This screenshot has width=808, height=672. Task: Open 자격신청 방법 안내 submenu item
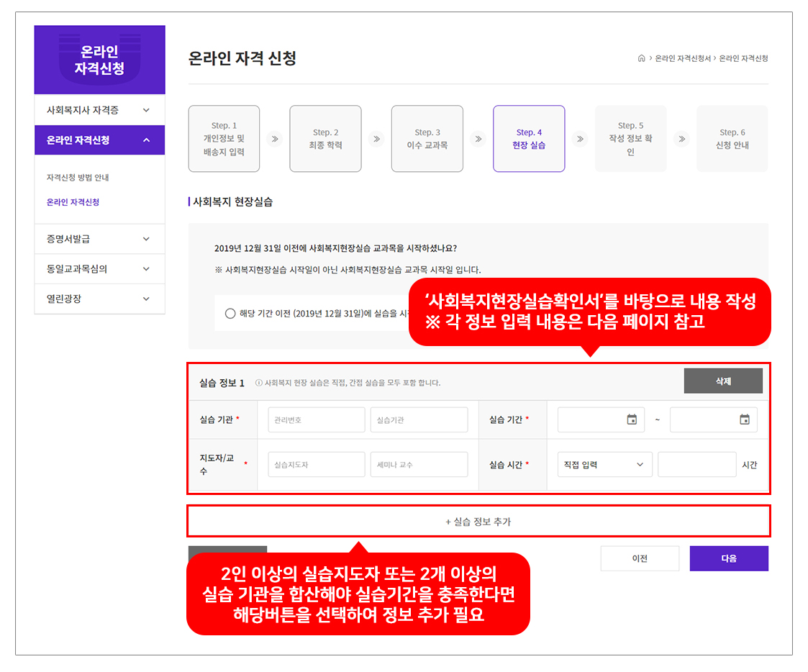(78, 177)
